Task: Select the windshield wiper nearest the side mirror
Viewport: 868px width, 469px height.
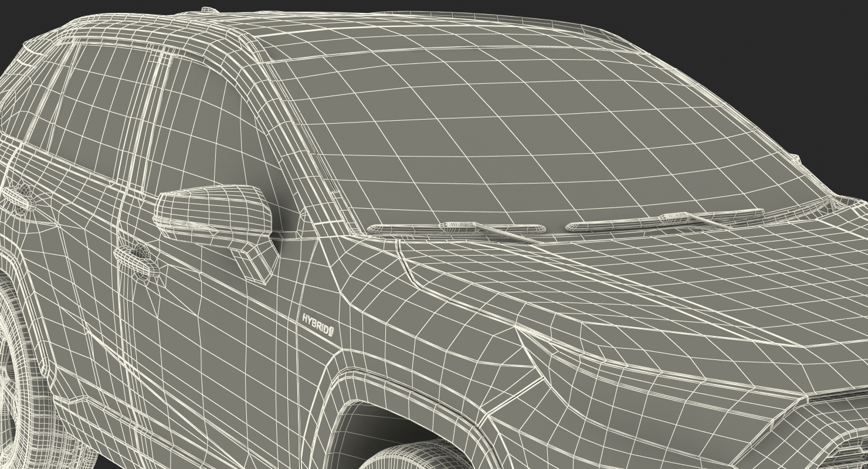Action: [x=456, y=231]
